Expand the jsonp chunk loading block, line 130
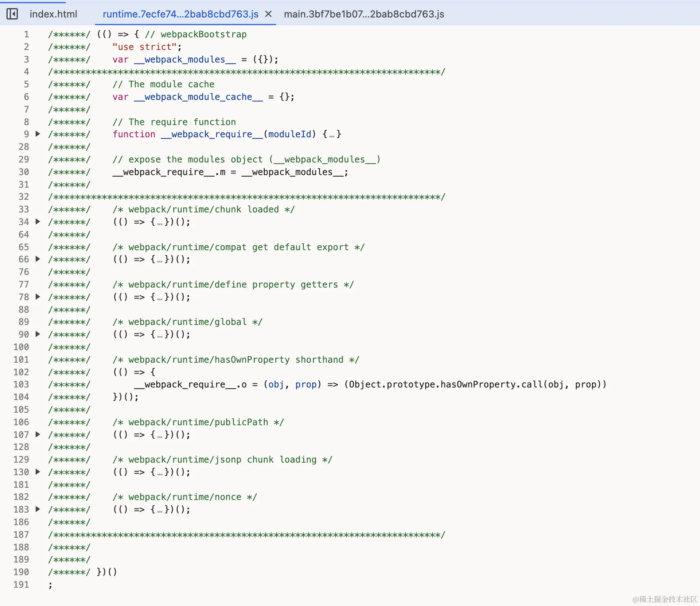700x606 pixels. point(38,472)
